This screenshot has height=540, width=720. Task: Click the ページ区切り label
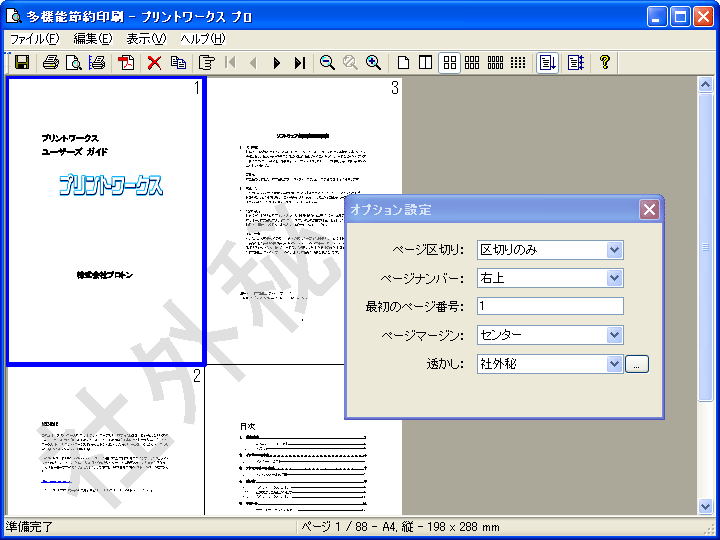click(x=428, y=250)
